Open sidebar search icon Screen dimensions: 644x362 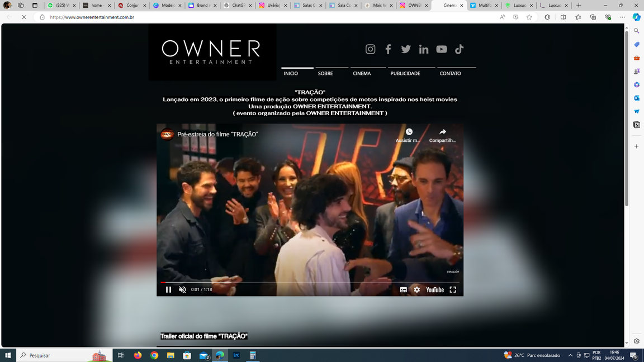(636, 31)
